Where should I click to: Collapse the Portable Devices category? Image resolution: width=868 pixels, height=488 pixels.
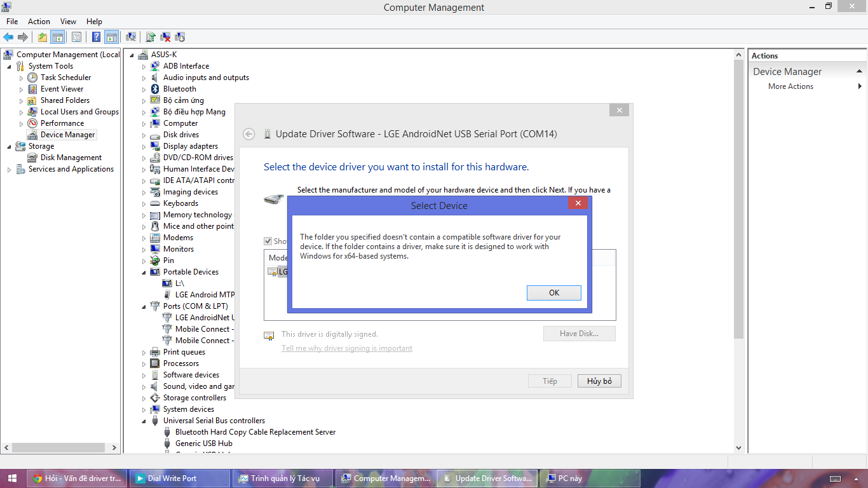(144, 272)
